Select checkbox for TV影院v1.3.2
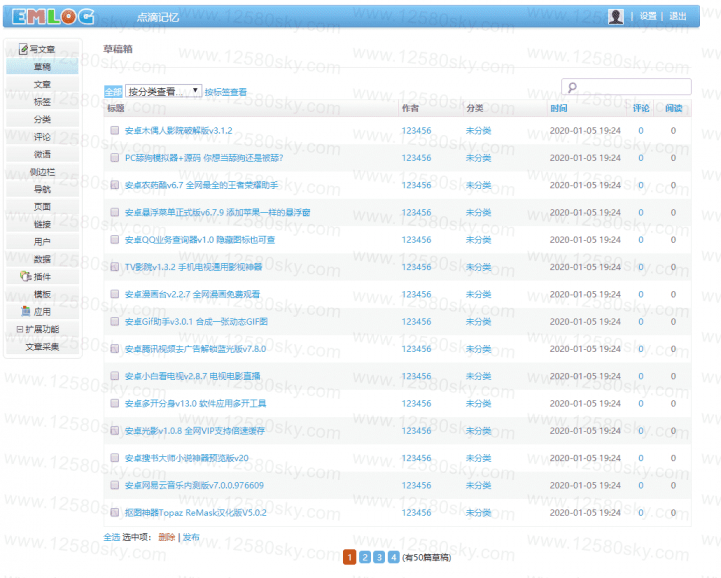This screenshot has height=578, width=721. [114, 267]
